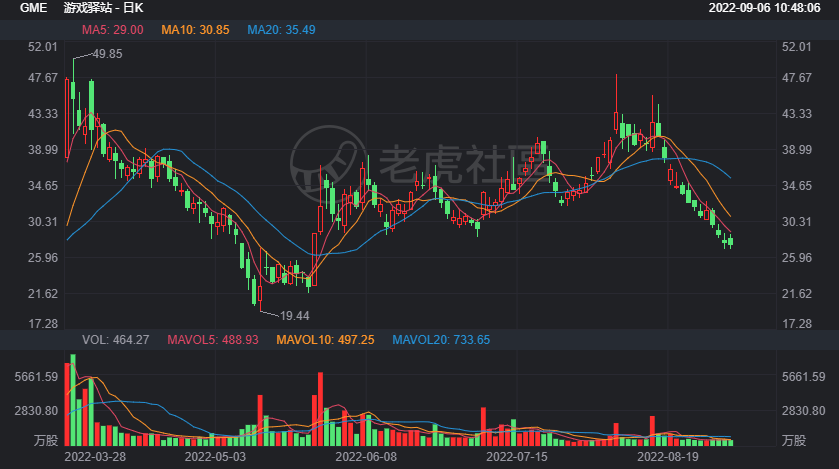Click the right 万股 unit label
The image size is (839, 469).
click(x=794, y=441)
